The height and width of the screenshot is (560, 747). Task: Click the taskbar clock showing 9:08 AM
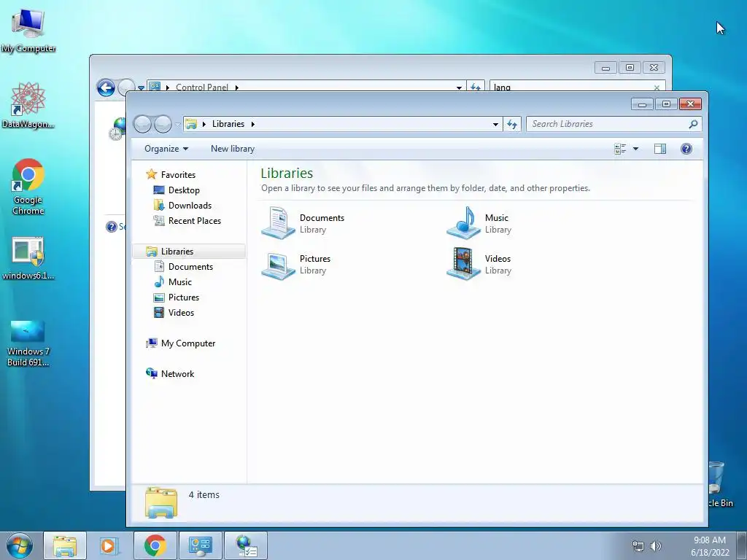coord(710,546)
